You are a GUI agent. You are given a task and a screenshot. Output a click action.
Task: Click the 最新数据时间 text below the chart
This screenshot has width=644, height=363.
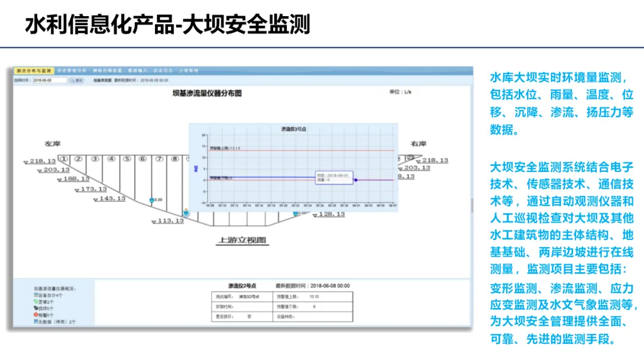pos(312,286)
